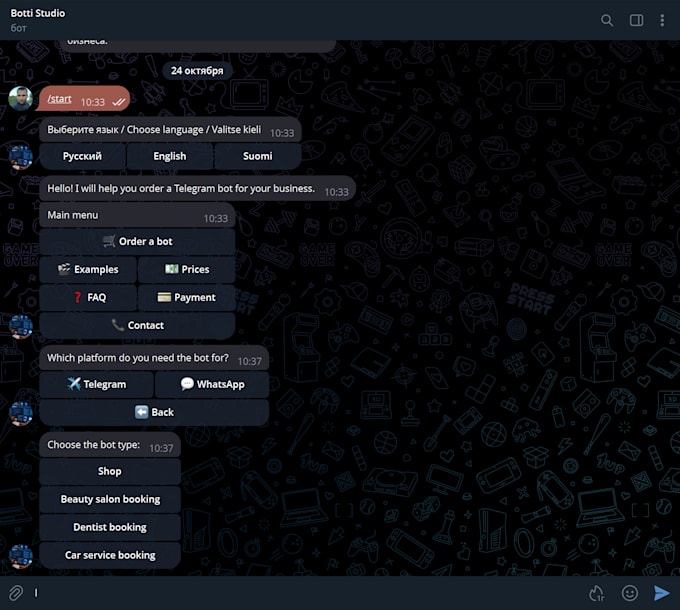Choose Suomi language button

point(258,156)
